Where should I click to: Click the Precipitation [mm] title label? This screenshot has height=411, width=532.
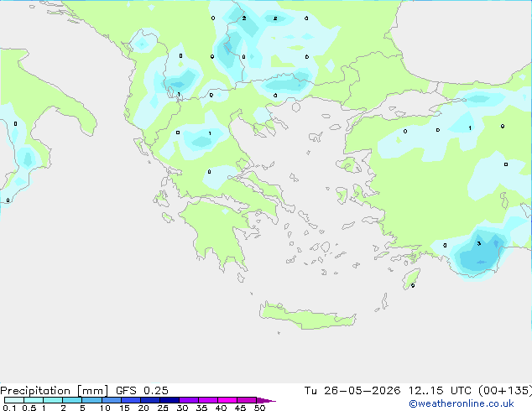pyautogui.click(x=54, y=391)
